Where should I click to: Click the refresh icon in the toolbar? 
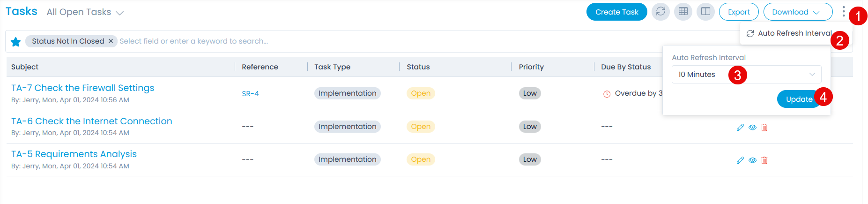[660, 12]
